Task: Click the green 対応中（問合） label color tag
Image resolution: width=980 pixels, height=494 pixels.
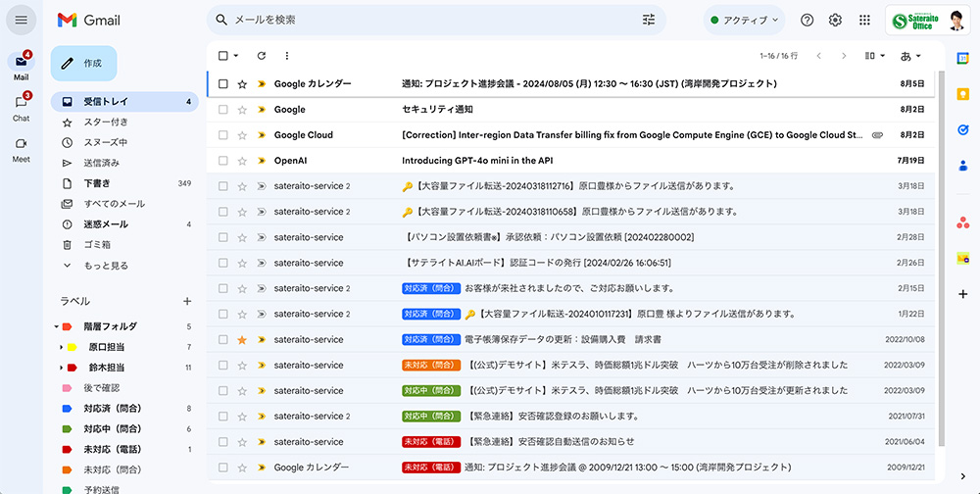Action: coord(67,429)
